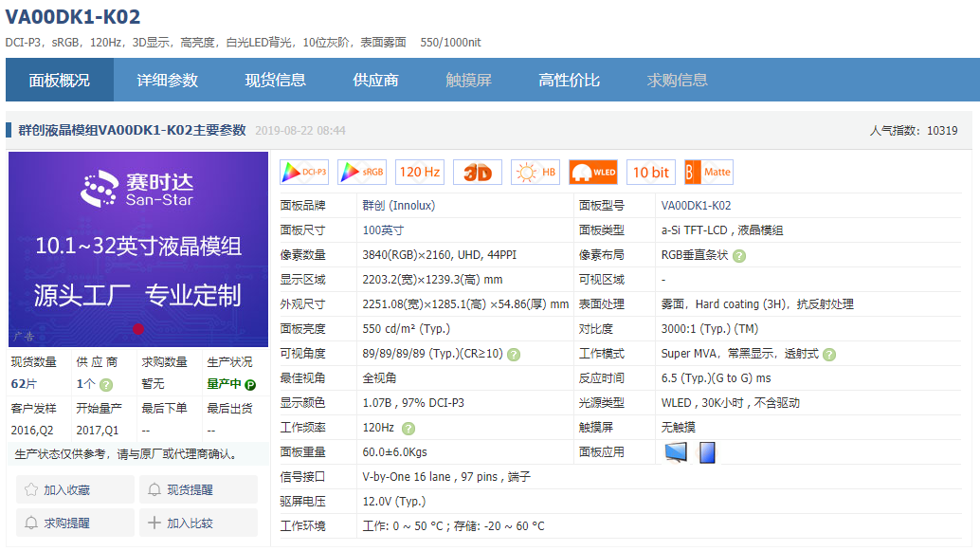
Task: Select the Matte surface treatment icon
Action: click(708, 172)
